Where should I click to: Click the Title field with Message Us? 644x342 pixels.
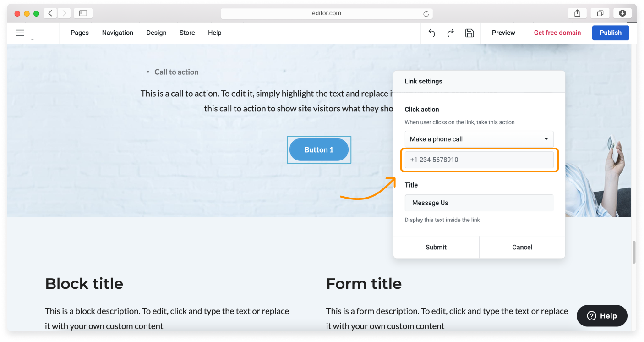tap(479, 203)
